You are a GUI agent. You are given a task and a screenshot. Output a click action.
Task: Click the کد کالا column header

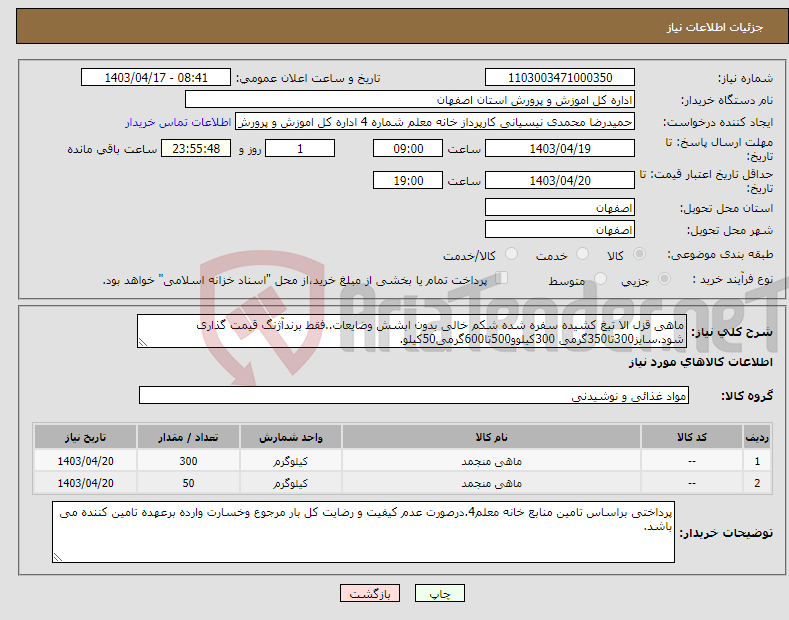point(692,437)
